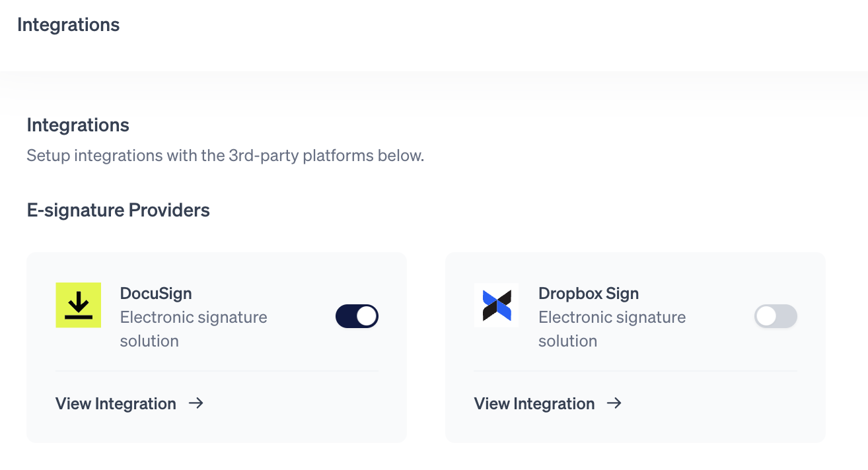Image resolution: width=868 pixels, height=470 pixels.
Task: Click the divider line in DocuSign card
Action: [217, 371]
